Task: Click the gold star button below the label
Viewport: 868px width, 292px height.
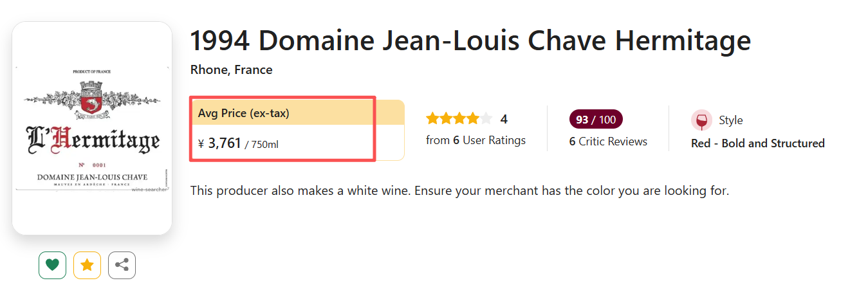Action: click(87, 265)
